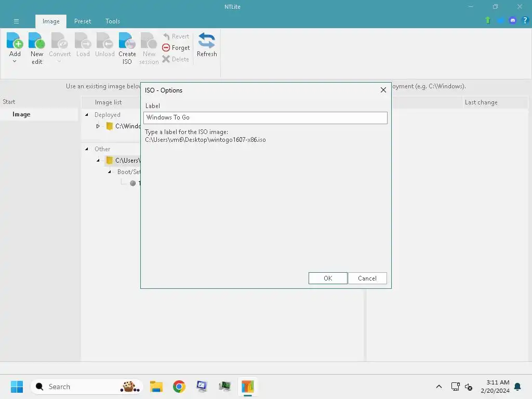Refresh the image list

click(x=207, y=45)
